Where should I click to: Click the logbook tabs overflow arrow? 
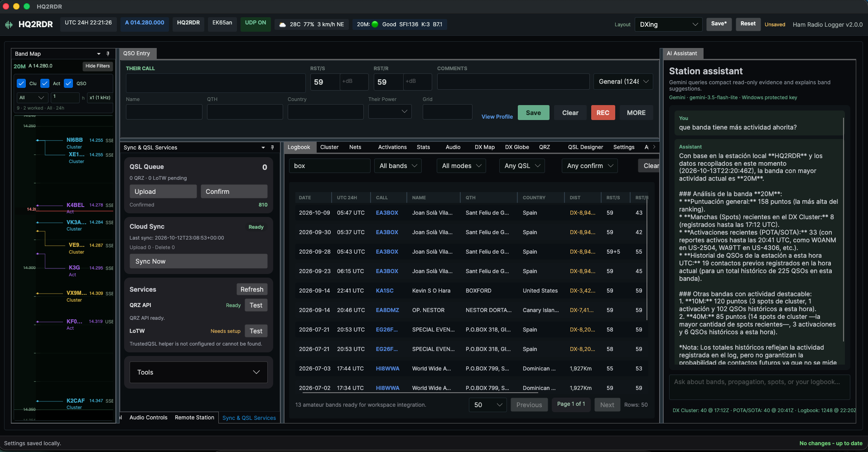[x=654, y=147]
